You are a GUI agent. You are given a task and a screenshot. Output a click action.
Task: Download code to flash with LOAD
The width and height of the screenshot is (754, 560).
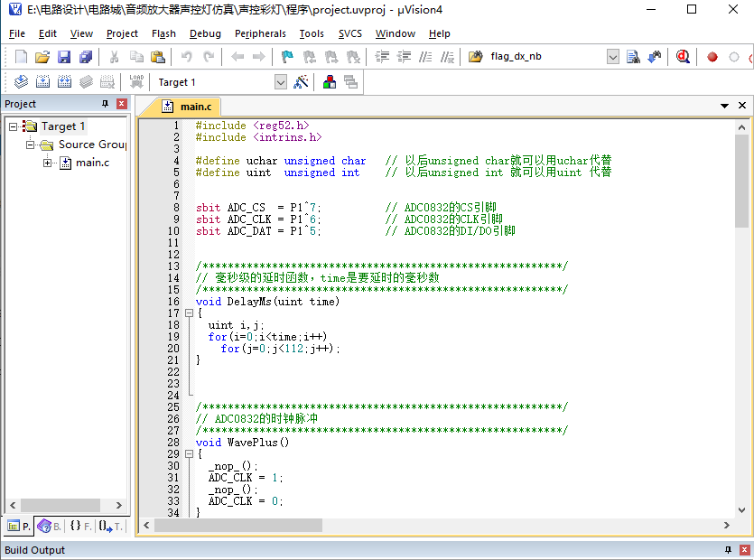tap(136, 82)
